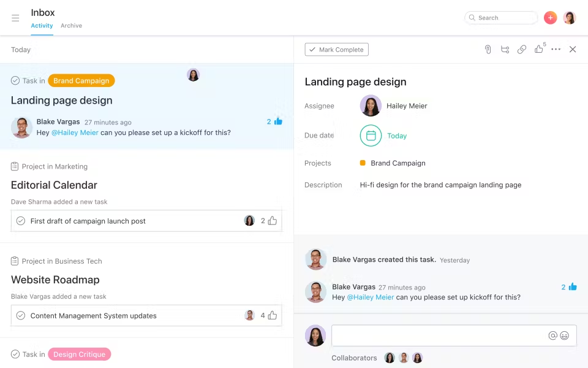The image size is (588, 368).
Task: Click the due date calendar icon
Action: pyautogui.click(x=371, y=136)
